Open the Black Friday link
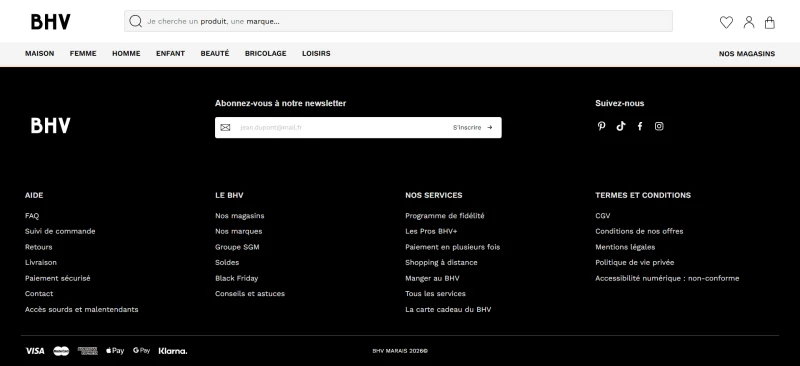800x366 pixels. tap(237, 278)
